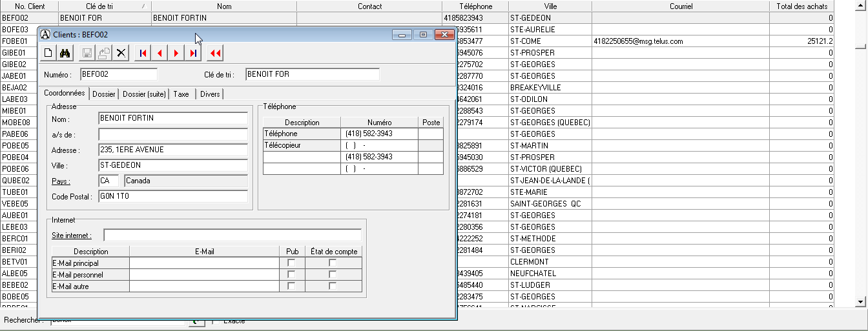868x331 pixels.
Task: Click the client list scrollbar down arrow
Action: pos(860,301)
